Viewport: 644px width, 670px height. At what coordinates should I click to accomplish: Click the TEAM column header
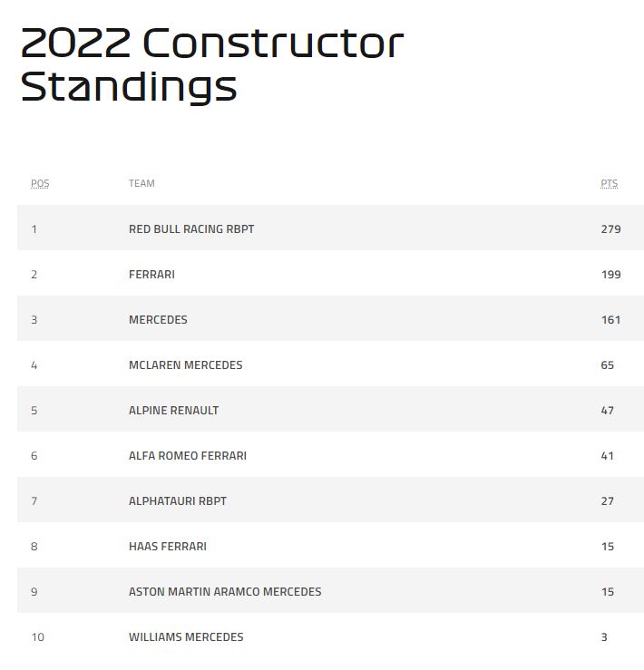click(x=141, y=183)
